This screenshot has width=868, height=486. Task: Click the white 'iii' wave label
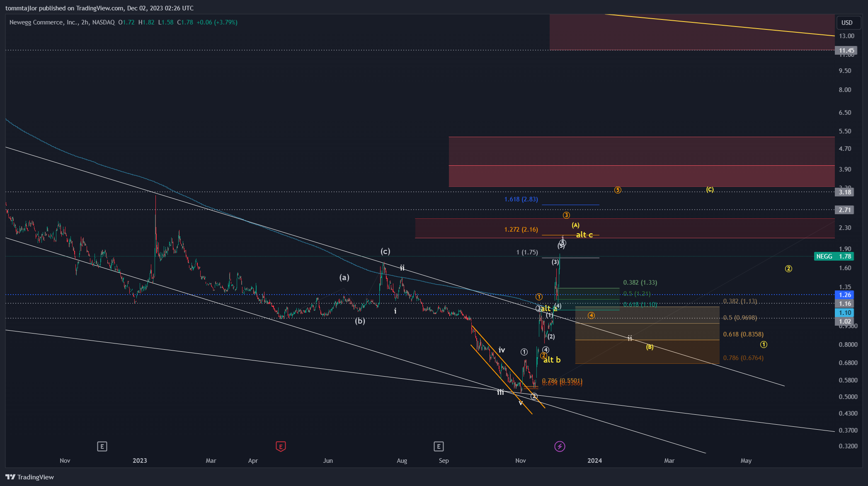501,392
